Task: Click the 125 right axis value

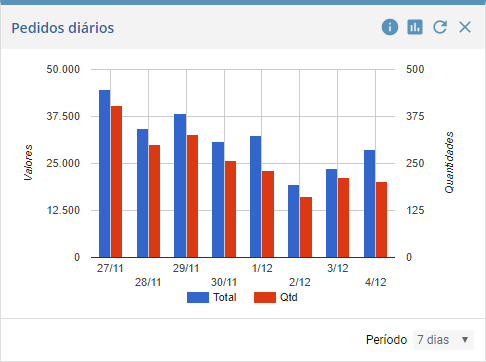Action: 415,210
